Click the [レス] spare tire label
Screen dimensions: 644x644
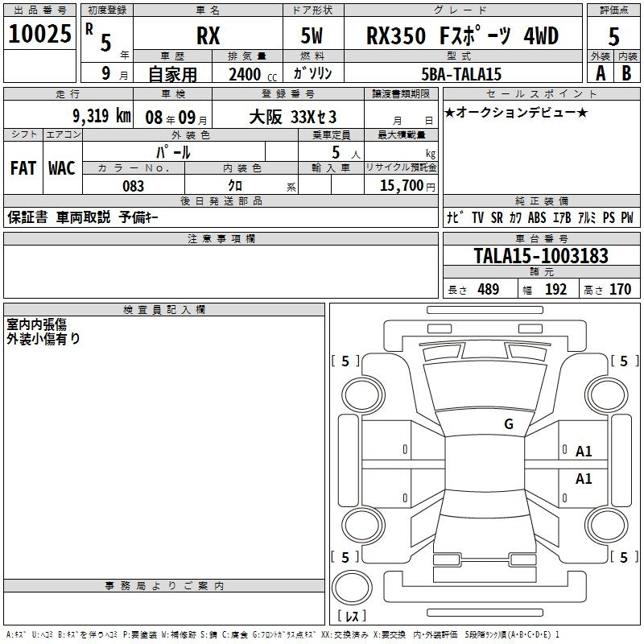[352, 616]
